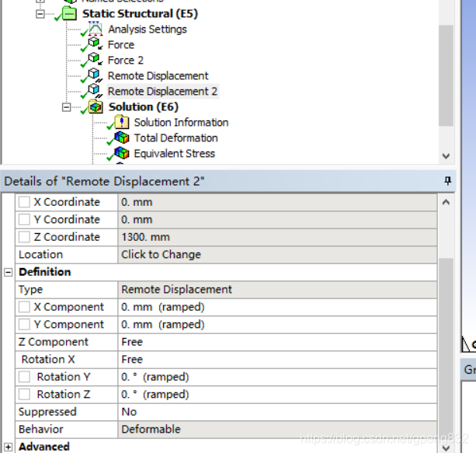Open the Z Component Free value field
This screenshot has width=476, height=453.
click(277, 342)
